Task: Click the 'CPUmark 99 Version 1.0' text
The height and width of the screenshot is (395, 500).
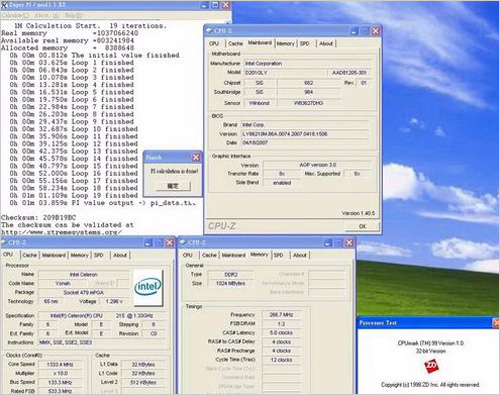Action: [x=430, y=343]
